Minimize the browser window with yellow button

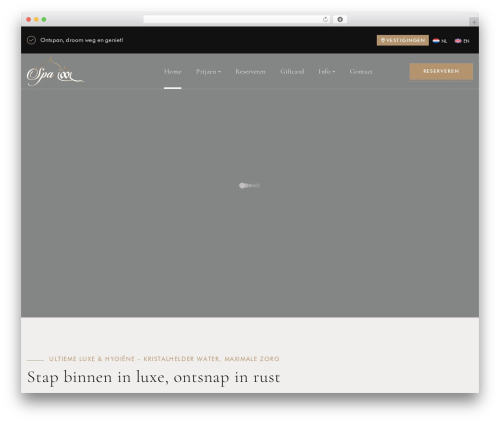click(x=36, y=20)
